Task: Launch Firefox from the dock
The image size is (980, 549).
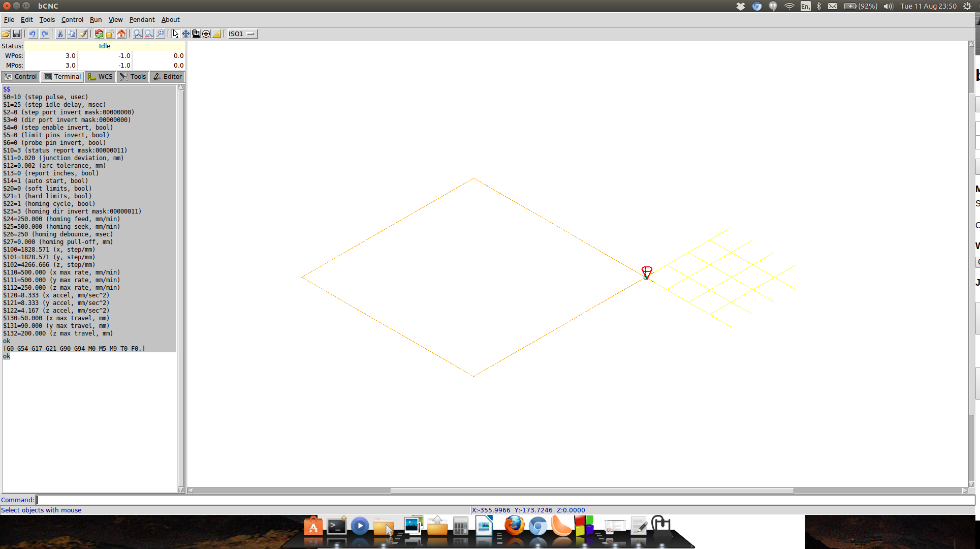Action: 514,526
